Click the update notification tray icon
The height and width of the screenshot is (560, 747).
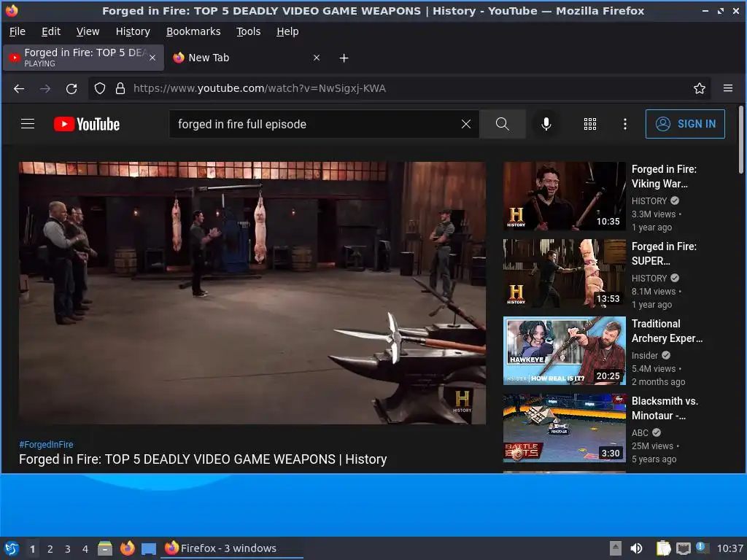(703, 548)
